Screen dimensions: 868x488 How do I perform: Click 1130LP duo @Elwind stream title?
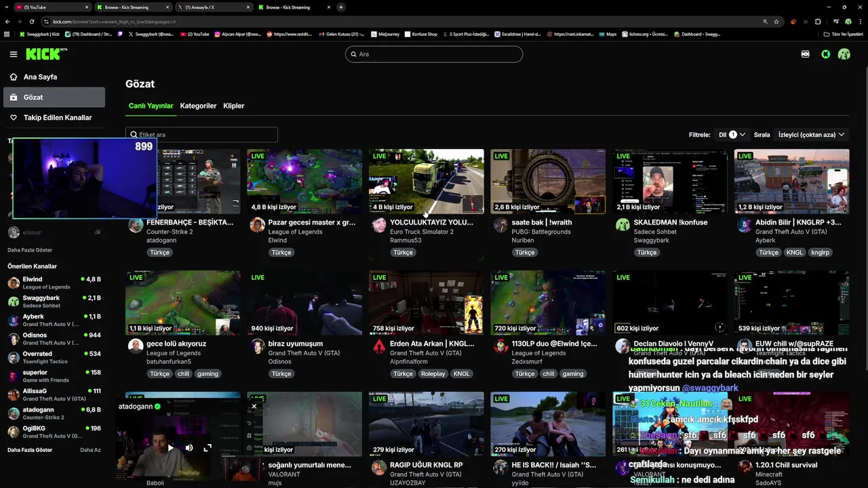[x=554, y=344]
